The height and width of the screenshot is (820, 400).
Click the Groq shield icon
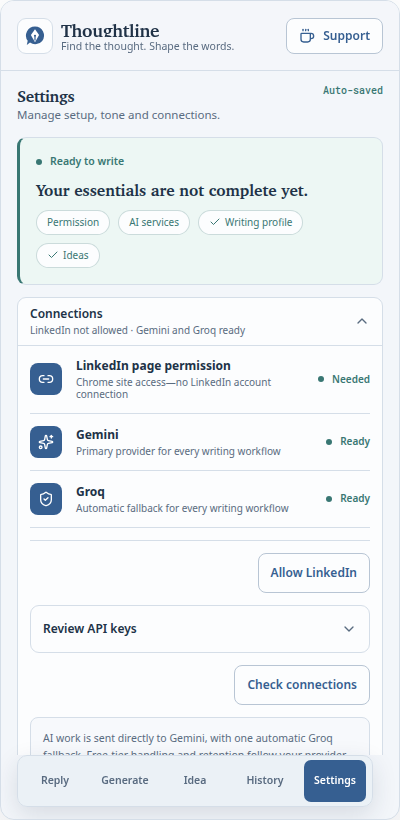coord(46,499)
